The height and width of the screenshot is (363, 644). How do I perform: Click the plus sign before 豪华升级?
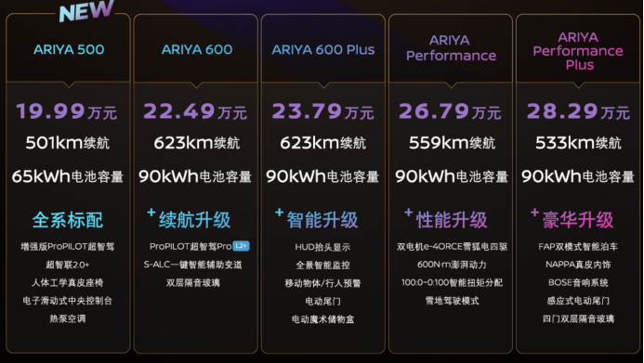tap(534, 212)
